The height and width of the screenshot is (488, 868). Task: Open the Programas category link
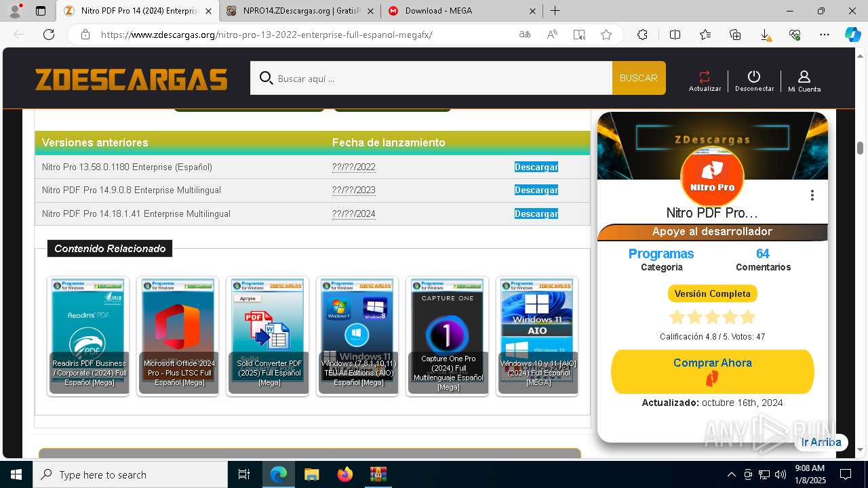tap(661, 253)
